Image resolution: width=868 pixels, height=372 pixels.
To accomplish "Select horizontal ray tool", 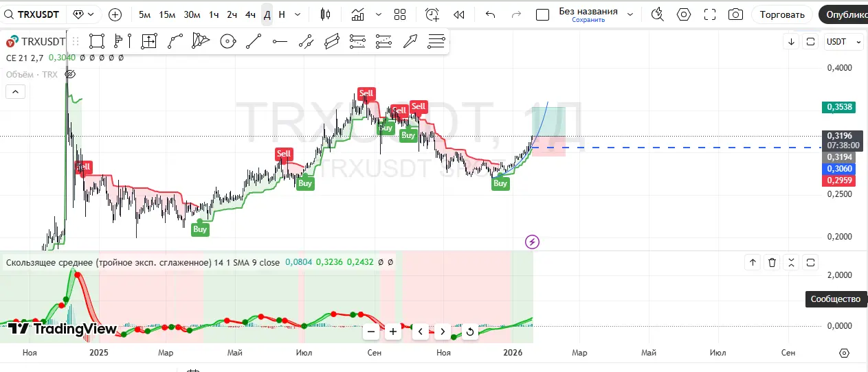I will point(279,42).
